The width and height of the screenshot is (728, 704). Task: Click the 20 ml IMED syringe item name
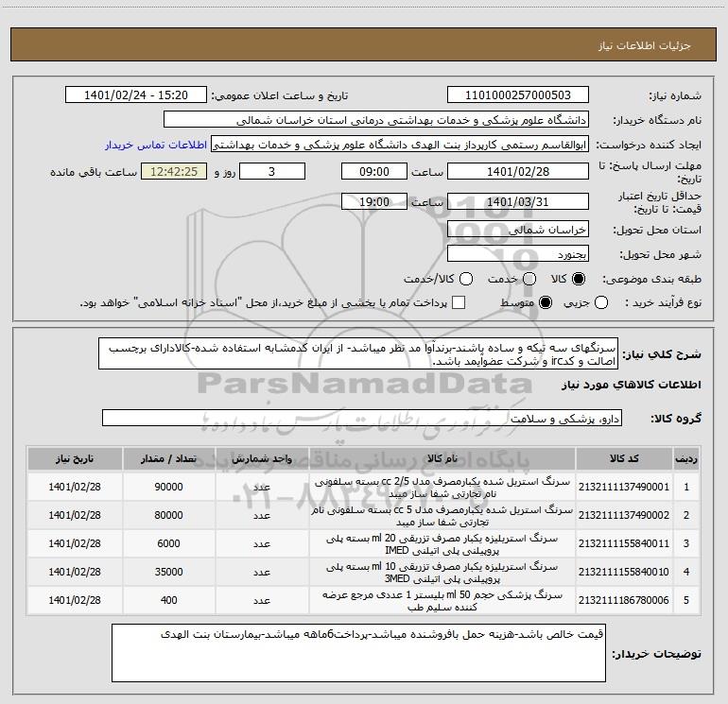[x=442, y=544]
